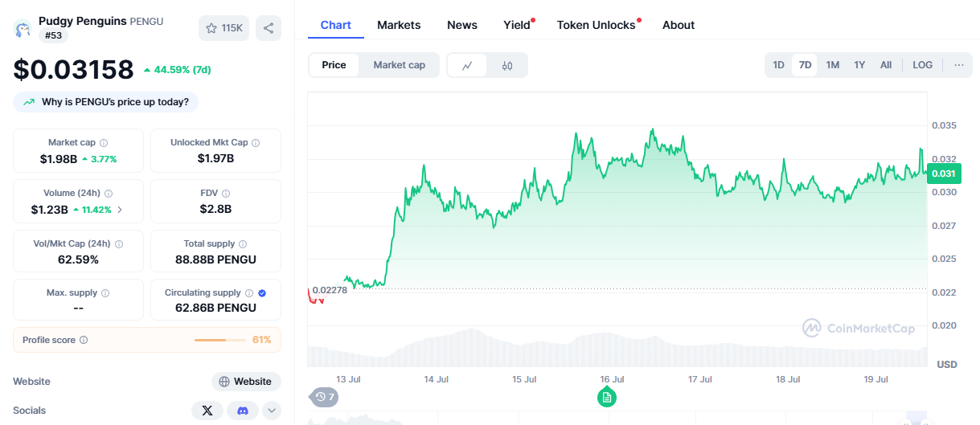Expand more socials with the chevron
The width and height of the screenshot is (980, 425).
pos(272,411)
